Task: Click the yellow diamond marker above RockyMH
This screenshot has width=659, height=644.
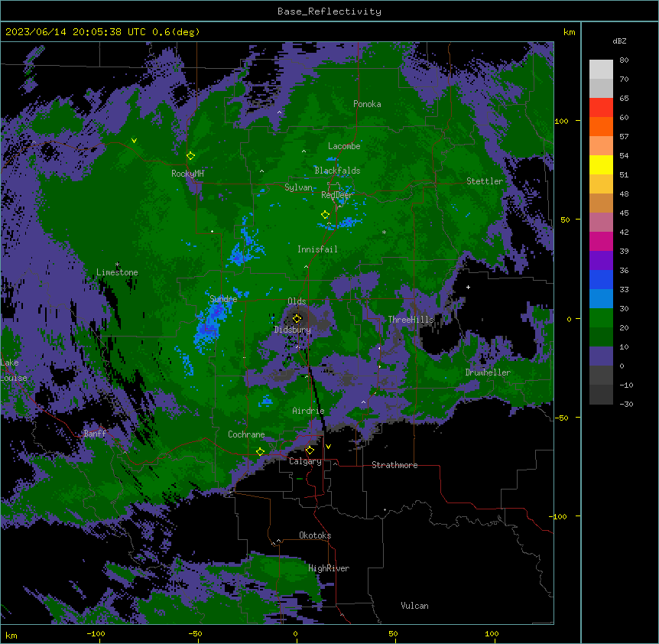Action: point(190,156)
